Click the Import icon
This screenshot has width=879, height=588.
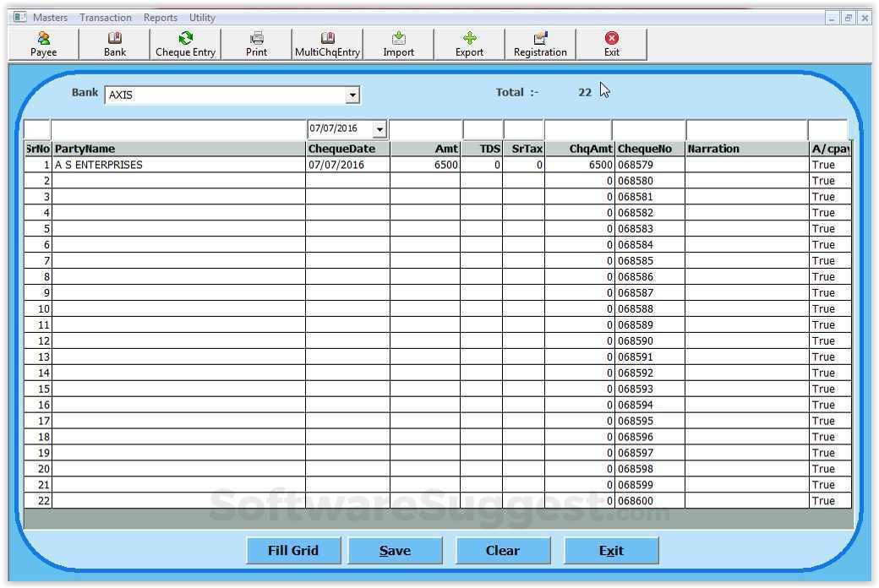398,44
